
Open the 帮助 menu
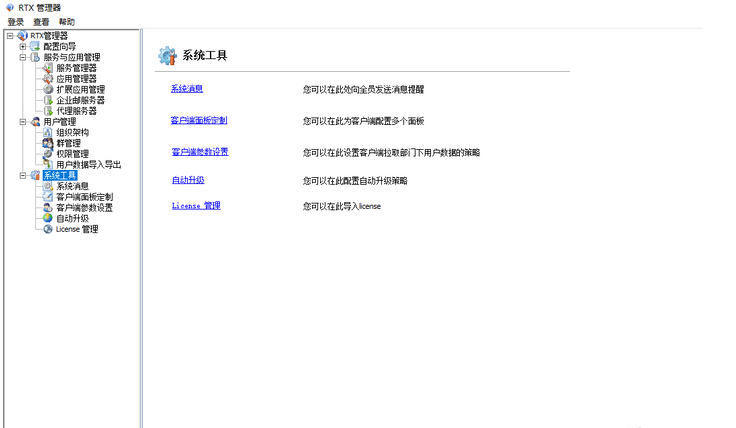67,22
